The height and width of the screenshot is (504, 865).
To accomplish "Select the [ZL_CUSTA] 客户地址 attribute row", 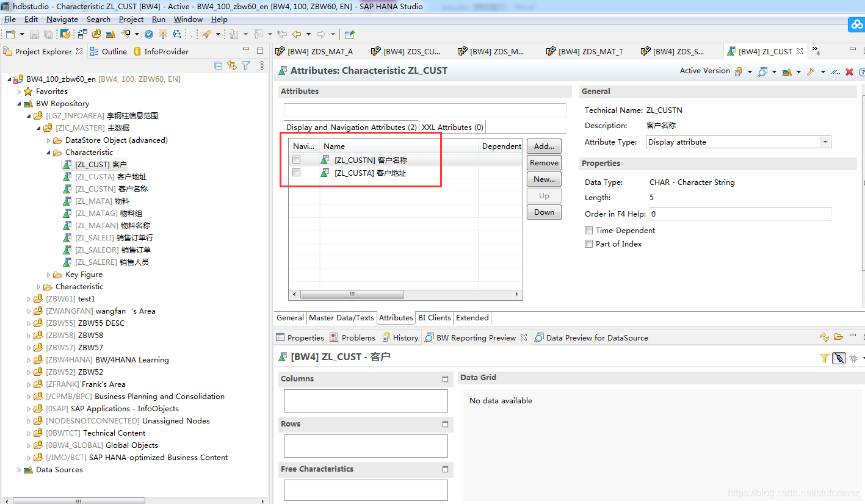I will pyautogui.click(x=406, y=173).
